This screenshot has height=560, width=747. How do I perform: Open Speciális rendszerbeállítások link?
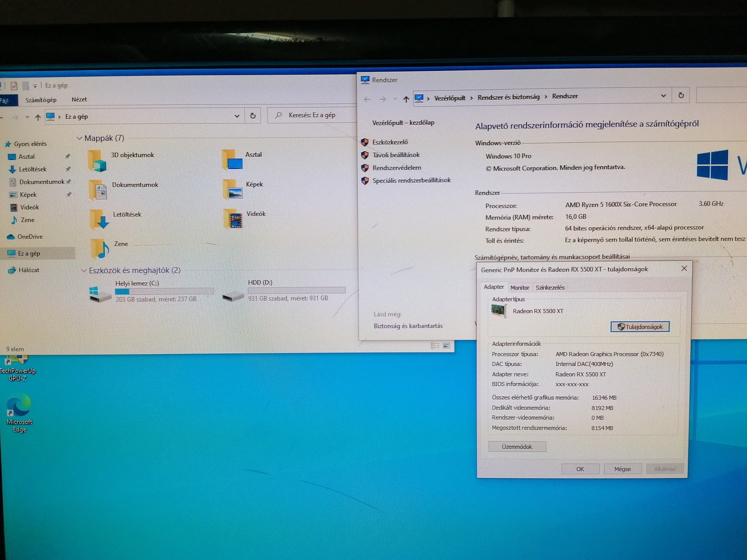(x=411, y=180)
